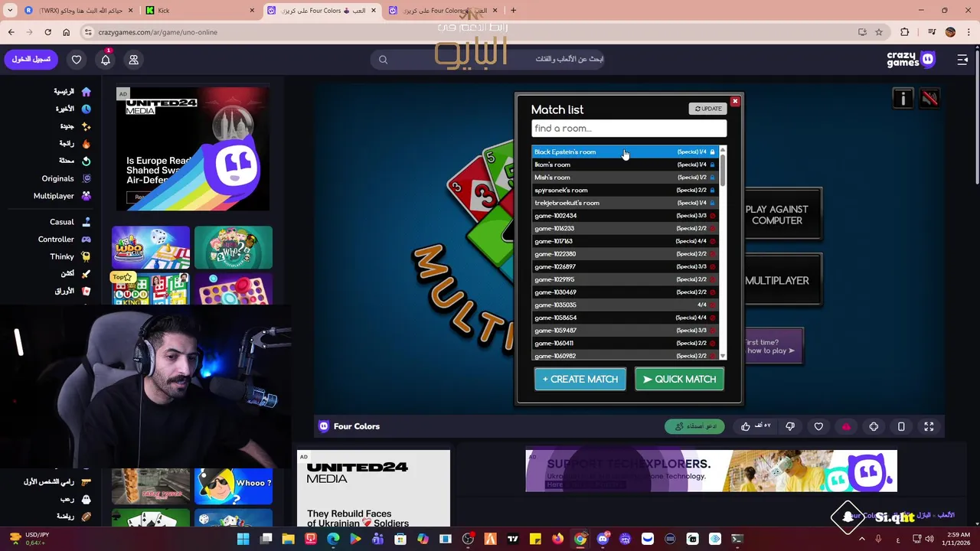Select game-1058654 row
The image size is (980, 551).
pos(625,318)
